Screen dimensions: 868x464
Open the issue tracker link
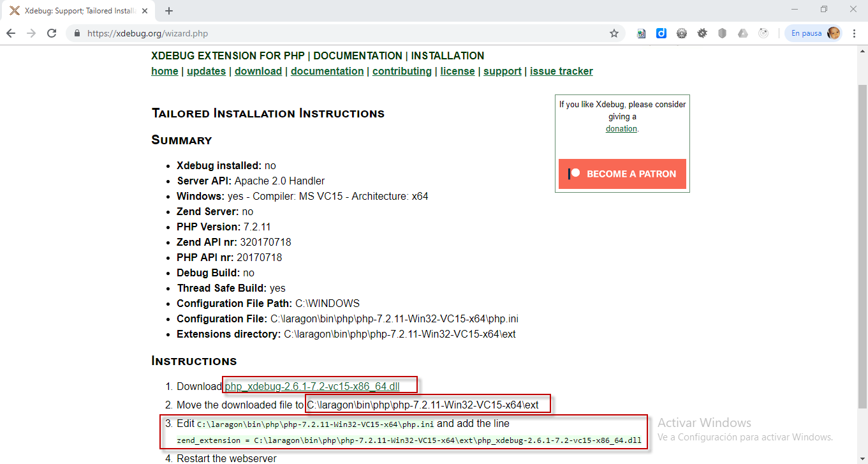click(x=561, y=71)
